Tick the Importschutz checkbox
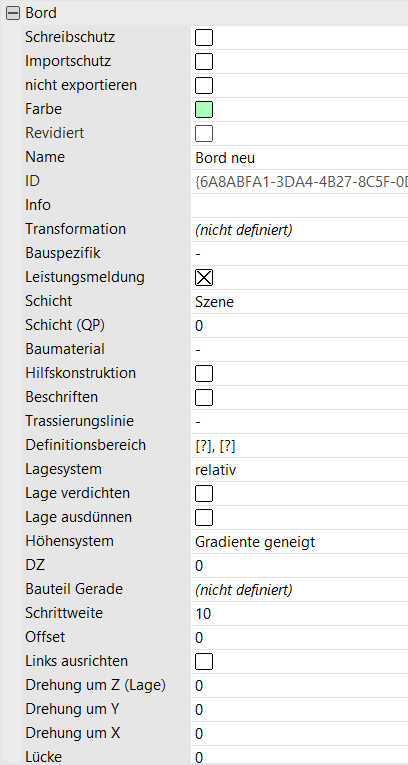 (x=204, y=61)
